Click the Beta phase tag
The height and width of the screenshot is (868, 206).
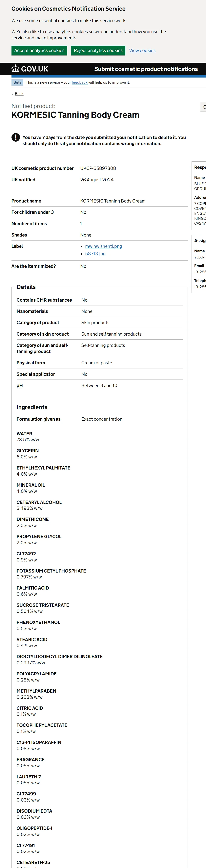[17, 82]
